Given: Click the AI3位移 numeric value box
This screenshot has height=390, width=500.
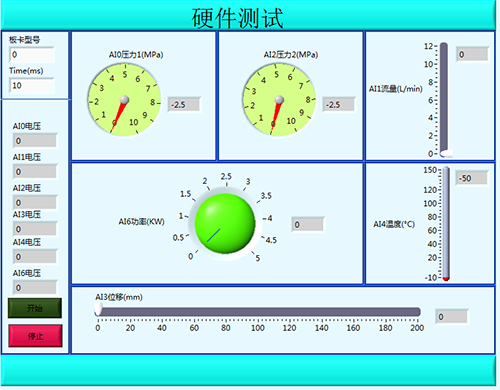Looking at the screenshot, I should pos(451,317).
